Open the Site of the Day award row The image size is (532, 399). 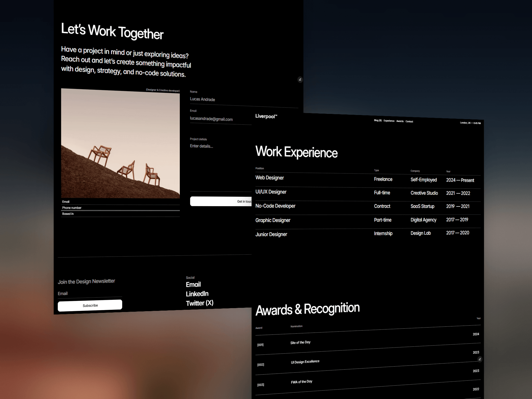(368, 341)
